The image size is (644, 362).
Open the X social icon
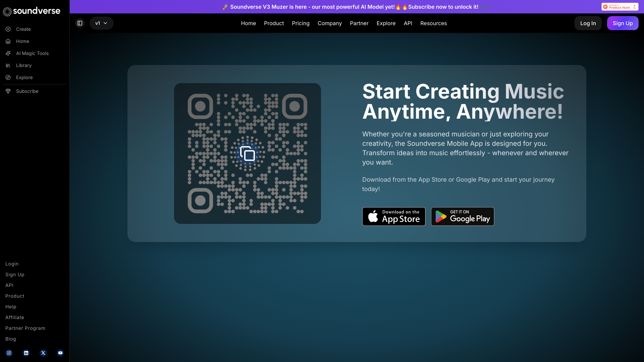[x=43, y=353]
